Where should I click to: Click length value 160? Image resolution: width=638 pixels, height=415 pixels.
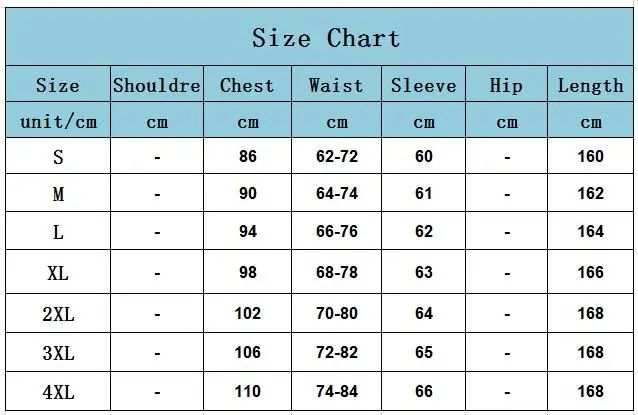[590, 156]
